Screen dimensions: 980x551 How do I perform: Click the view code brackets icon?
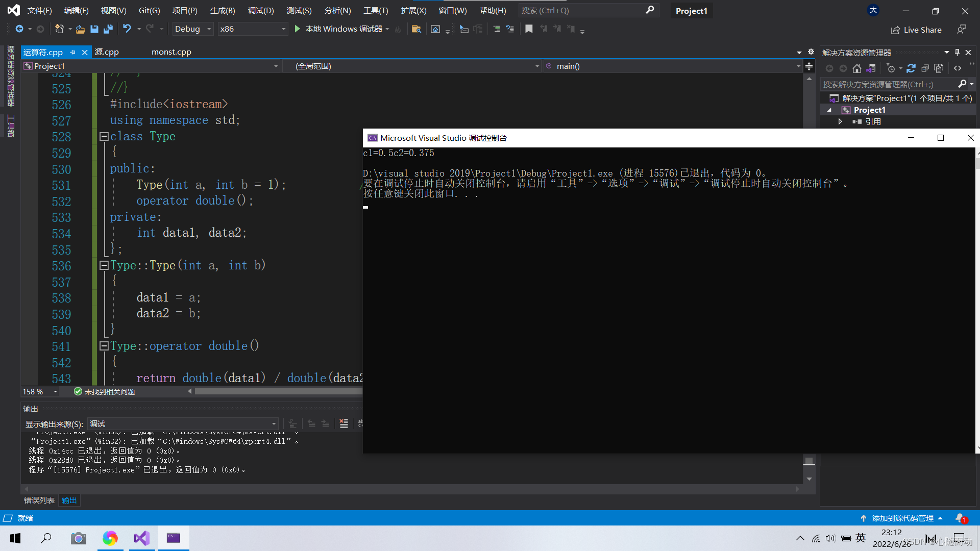[958, 68]
